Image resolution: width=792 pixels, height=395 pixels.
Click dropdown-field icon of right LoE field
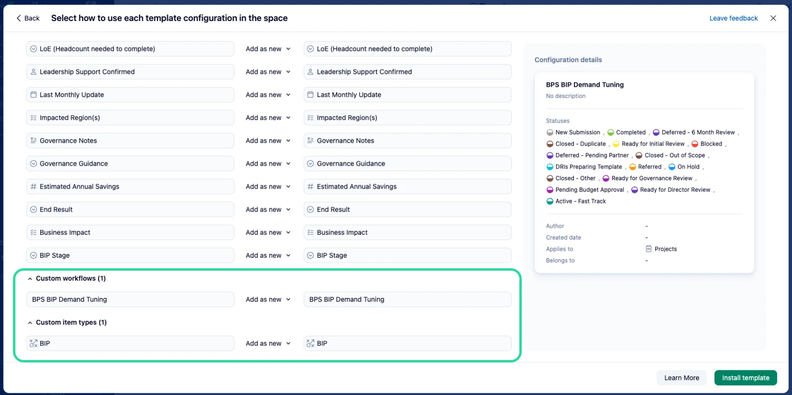[311, 49]
